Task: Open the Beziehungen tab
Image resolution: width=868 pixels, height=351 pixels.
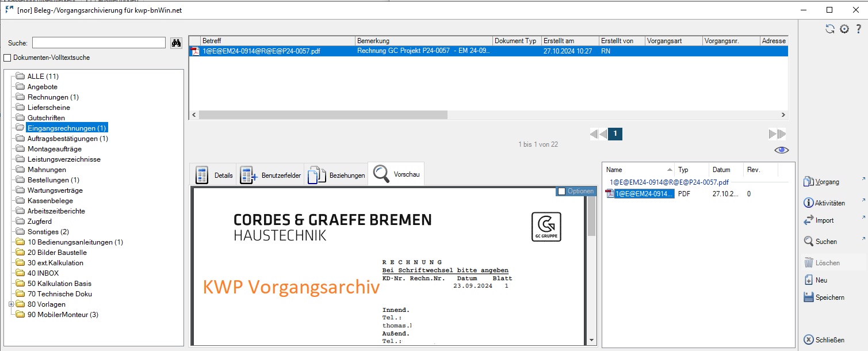Action: click(336, 175)
